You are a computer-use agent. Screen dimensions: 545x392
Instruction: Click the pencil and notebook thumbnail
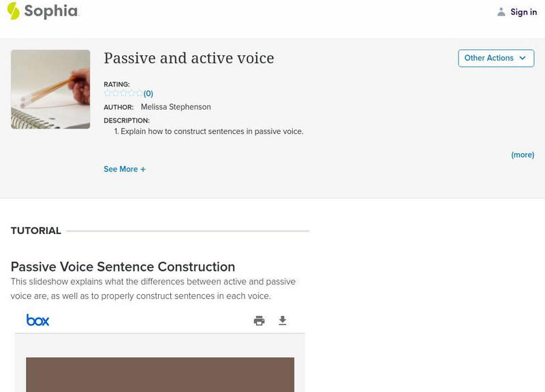click(x=50, y=89)
